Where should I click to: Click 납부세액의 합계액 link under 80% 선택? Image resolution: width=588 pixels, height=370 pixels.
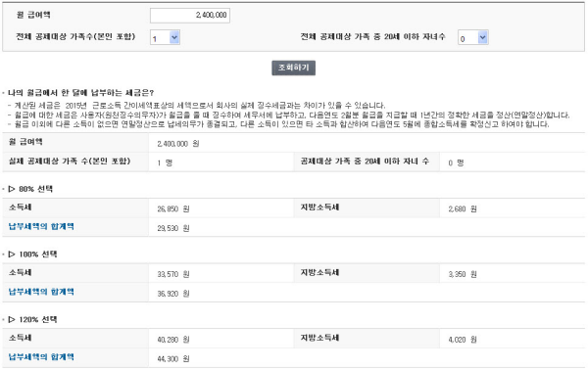(41, 226)
